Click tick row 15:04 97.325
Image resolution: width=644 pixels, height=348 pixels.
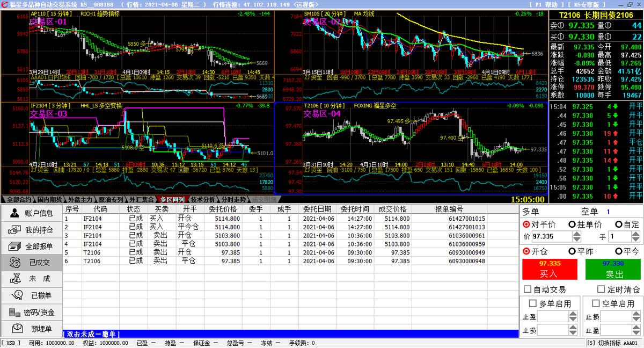(x=596, y=107)
